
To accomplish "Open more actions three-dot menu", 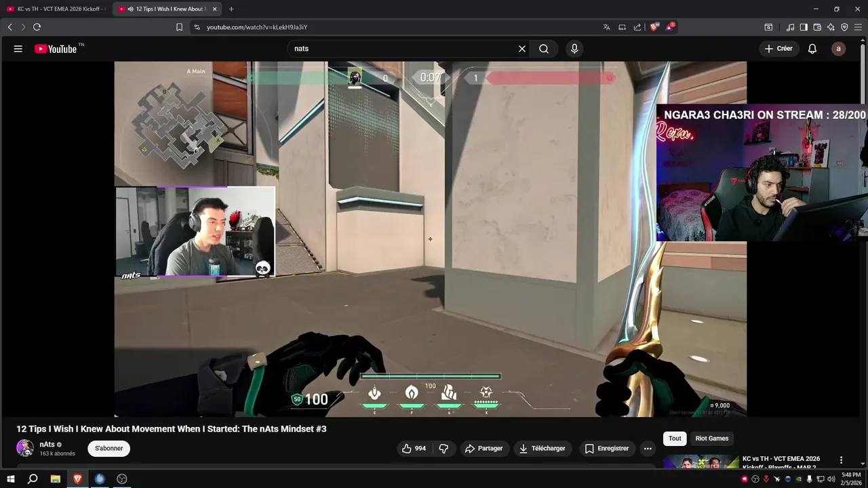I will [648, 449].
